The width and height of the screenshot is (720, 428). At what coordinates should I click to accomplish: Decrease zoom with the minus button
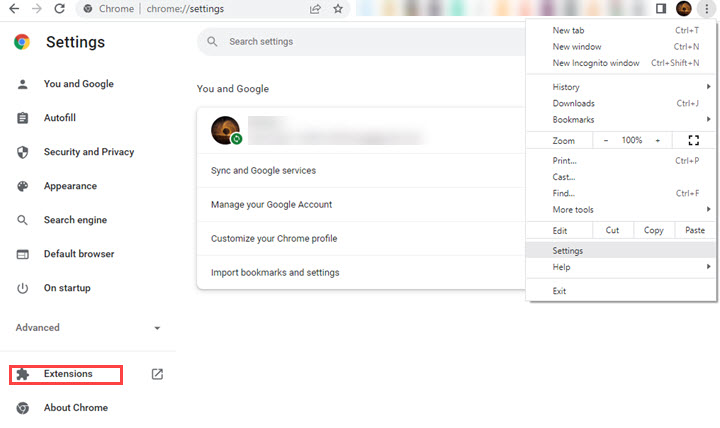click(606, 141)
